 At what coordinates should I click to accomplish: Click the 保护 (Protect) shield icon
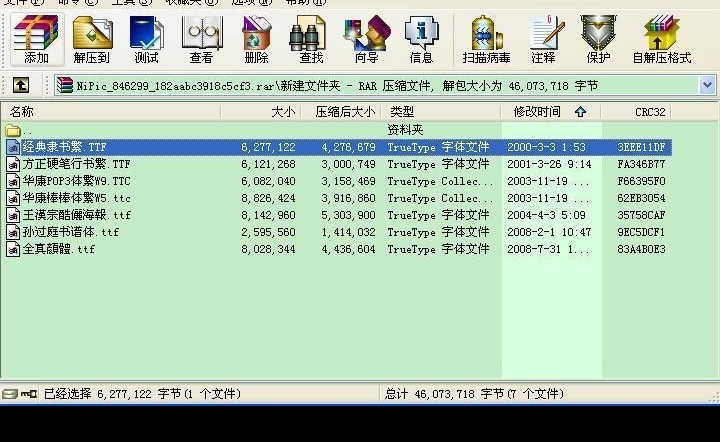click(x=598, y=39)
